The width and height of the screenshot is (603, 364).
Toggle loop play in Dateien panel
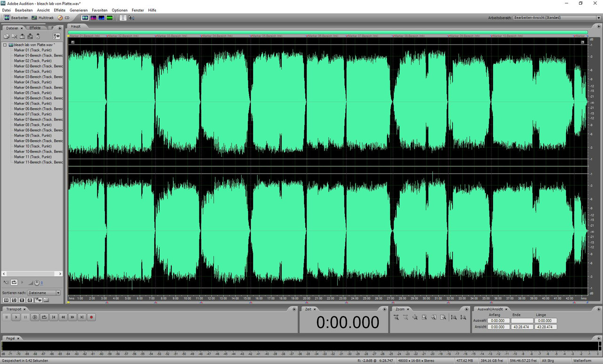tap(14, 283)
